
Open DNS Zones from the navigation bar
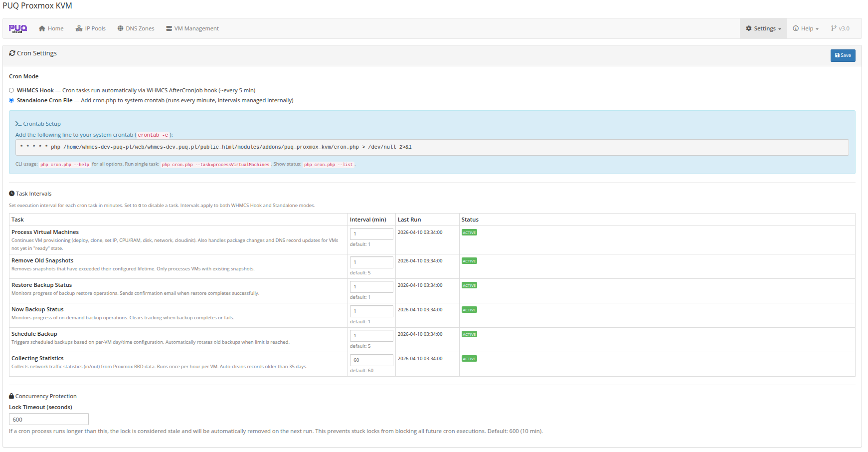(136, 28)
